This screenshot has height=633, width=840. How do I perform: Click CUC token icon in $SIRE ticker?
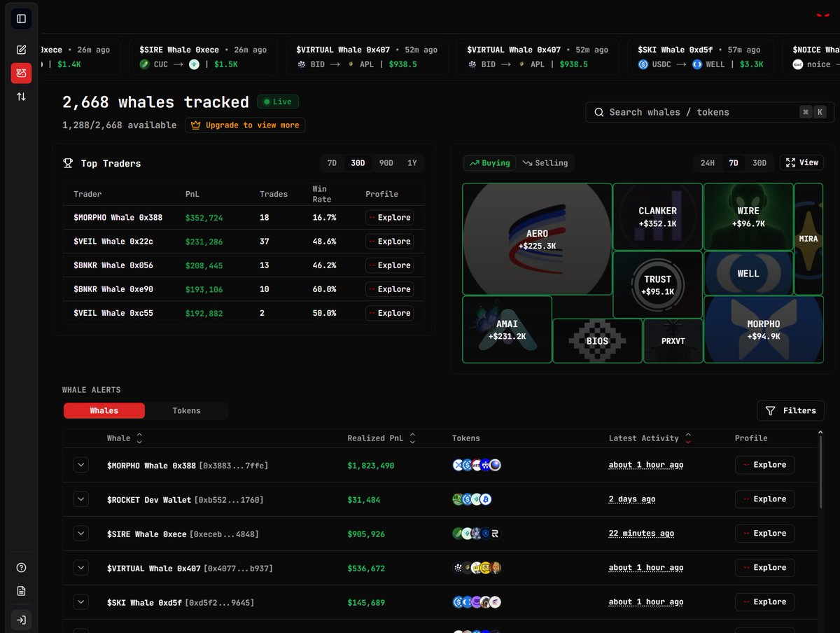(144, 64)
